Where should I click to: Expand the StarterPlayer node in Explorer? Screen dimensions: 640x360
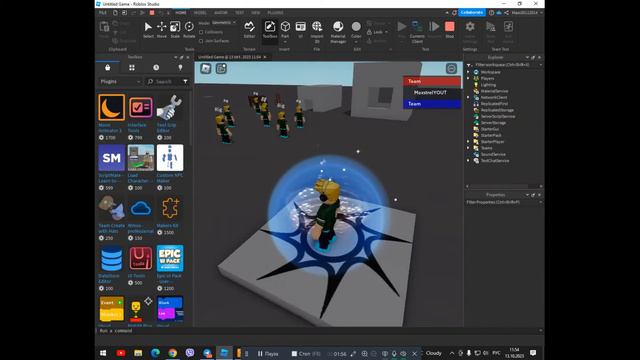[469, 142]
